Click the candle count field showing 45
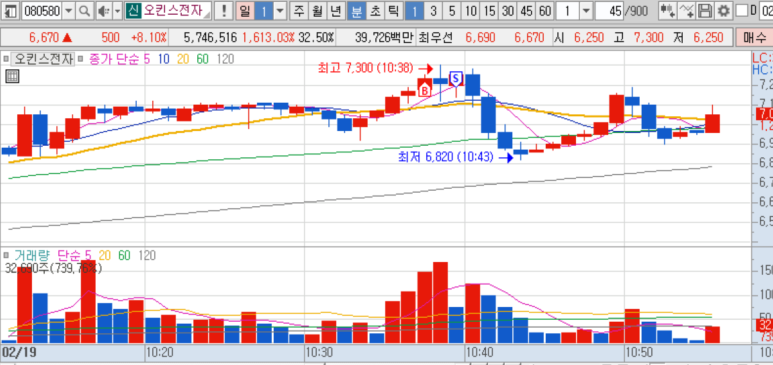The height and width of the screenshot is (365, 773). click(x=609, y=11)
